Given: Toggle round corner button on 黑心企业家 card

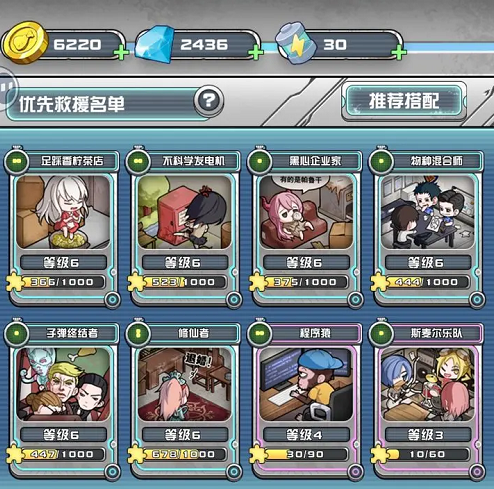Looking at the screenshot, I should point(356,299).
